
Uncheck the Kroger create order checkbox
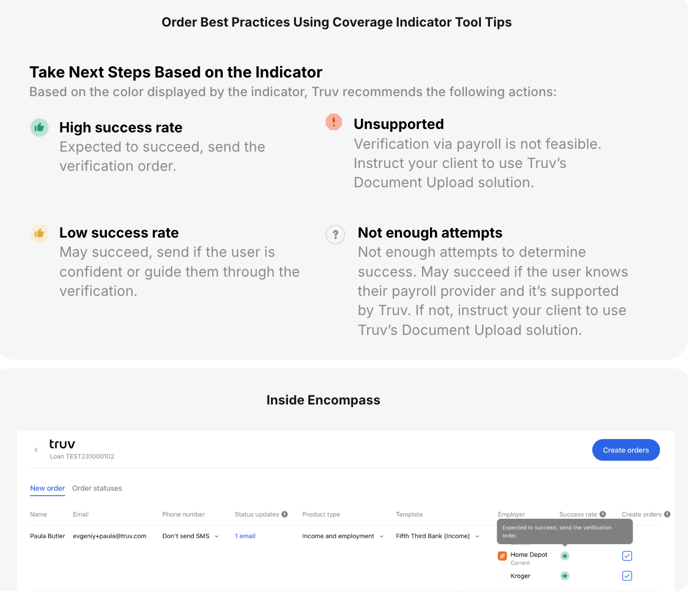(627, 576)
